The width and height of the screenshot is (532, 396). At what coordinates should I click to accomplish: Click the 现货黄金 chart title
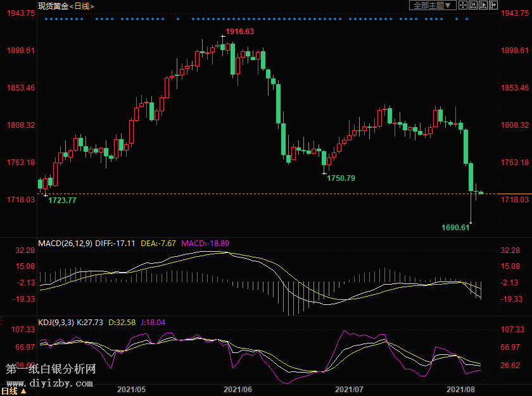(x=53, y=6)
